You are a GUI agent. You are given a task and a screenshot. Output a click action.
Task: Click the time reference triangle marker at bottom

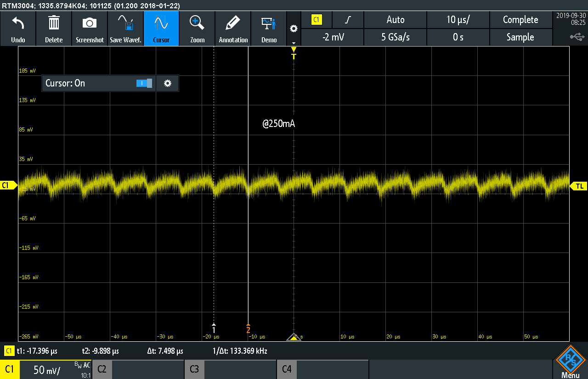pos(294,337)
